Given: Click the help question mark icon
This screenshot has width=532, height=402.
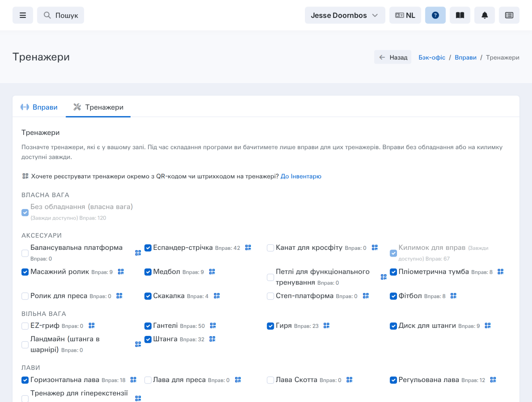Looking at the screenshot, I should (435, 15).
